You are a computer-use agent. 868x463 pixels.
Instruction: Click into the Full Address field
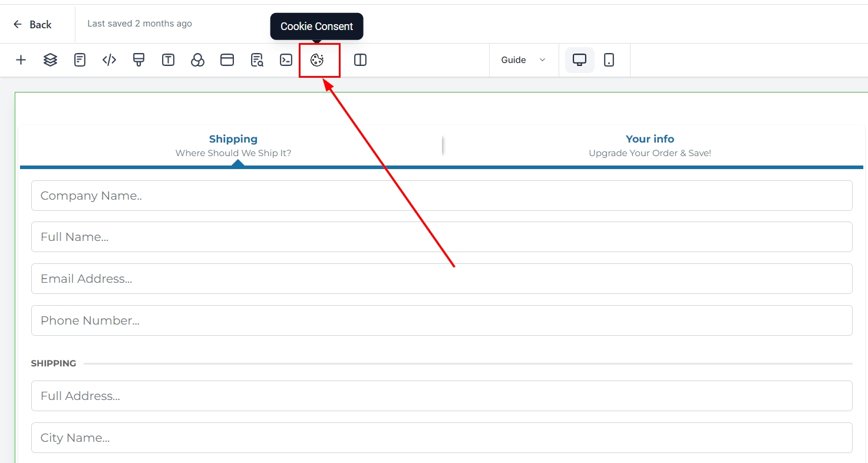(441, 396)
